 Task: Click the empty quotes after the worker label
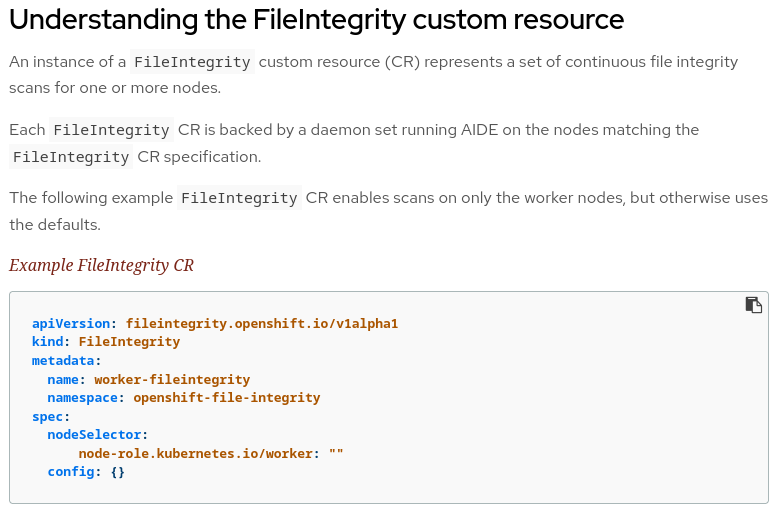pos(336,453)
